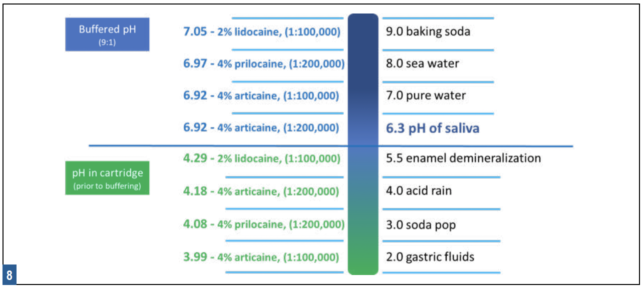Select the 8.0 sea water entry
This screenshot has width=644, height=289.
coord(423,63)
